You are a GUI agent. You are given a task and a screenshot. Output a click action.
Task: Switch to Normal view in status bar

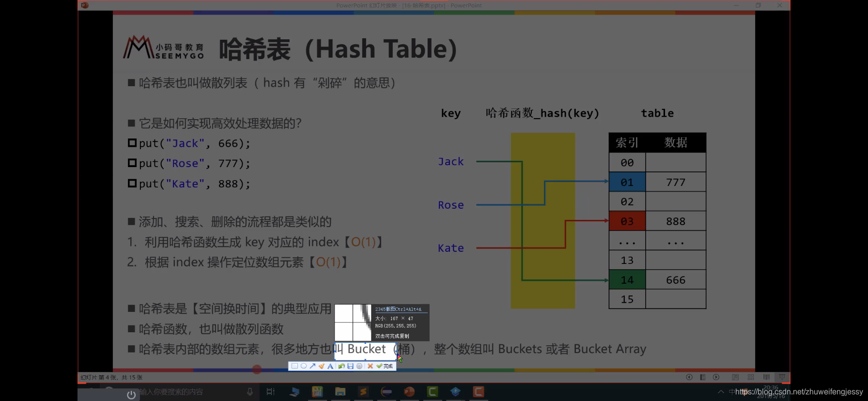pyautogui.click(x=735, y=377)
